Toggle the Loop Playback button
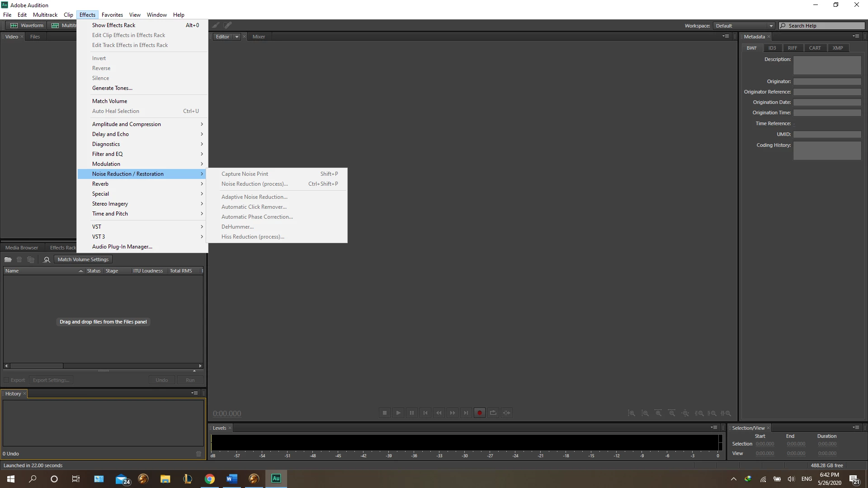This screenshot has width=868, height=488. coord(493,413)
